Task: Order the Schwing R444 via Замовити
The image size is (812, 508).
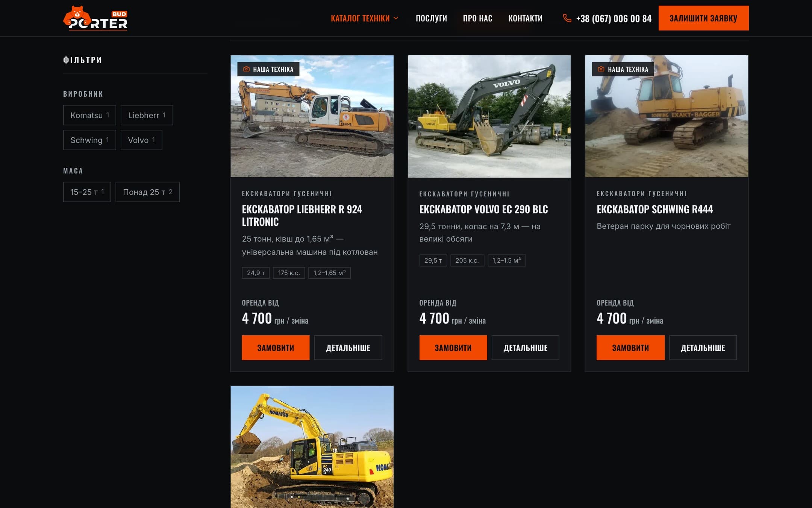Action: (630, 348)
